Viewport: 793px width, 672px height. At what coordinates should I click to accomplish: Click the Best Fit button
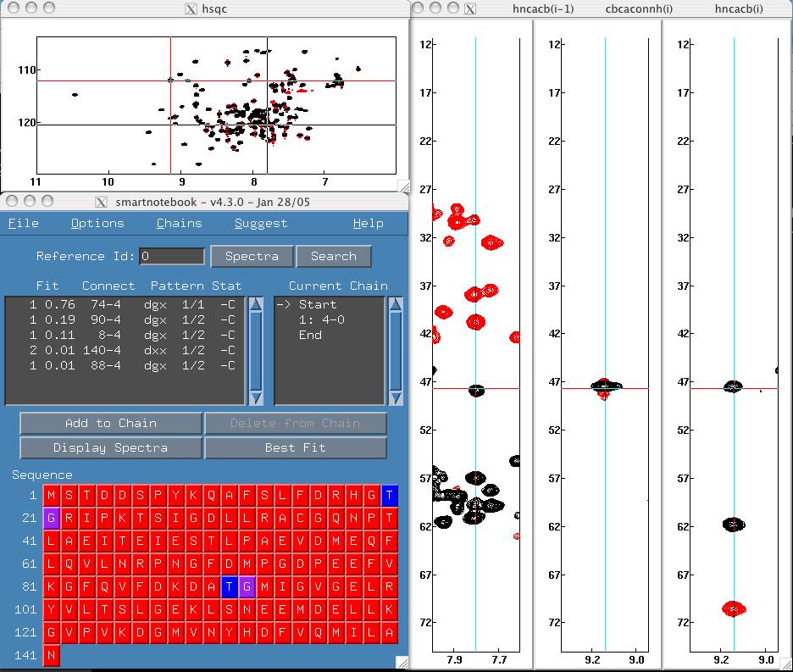click(295, 447)
